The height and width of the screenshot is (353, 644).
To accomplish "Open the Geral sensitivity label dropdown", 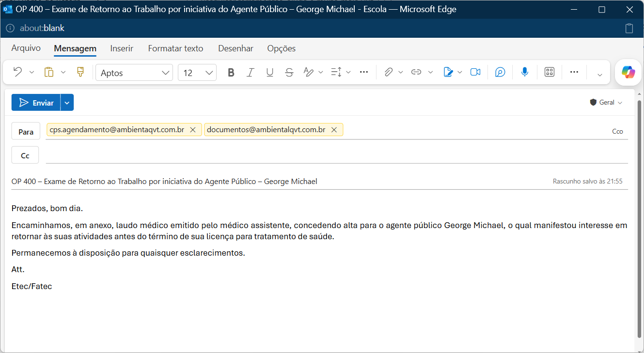I will [x=606, y=103].
